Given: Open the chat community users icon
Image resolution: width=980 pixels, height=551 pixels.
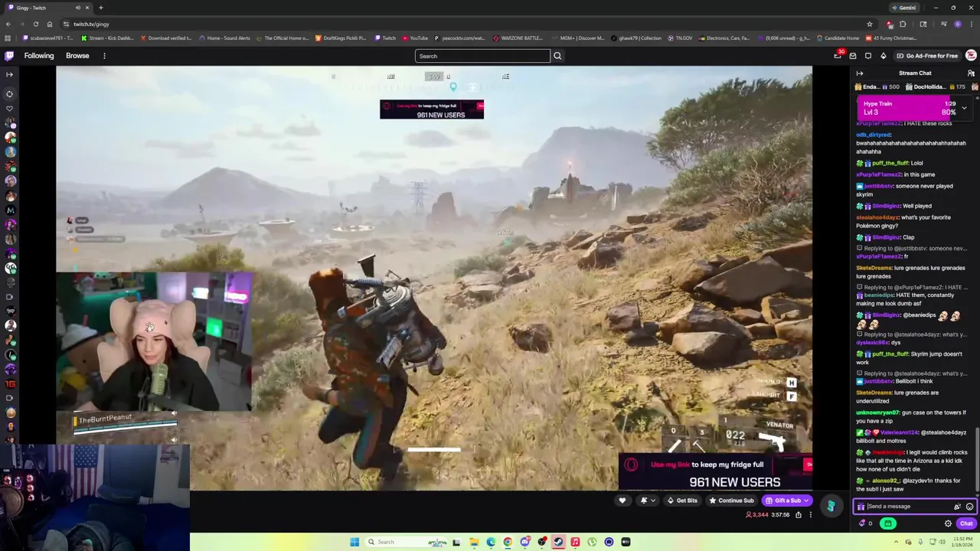Looking at the screenshot, I should (x=971, y=73).
